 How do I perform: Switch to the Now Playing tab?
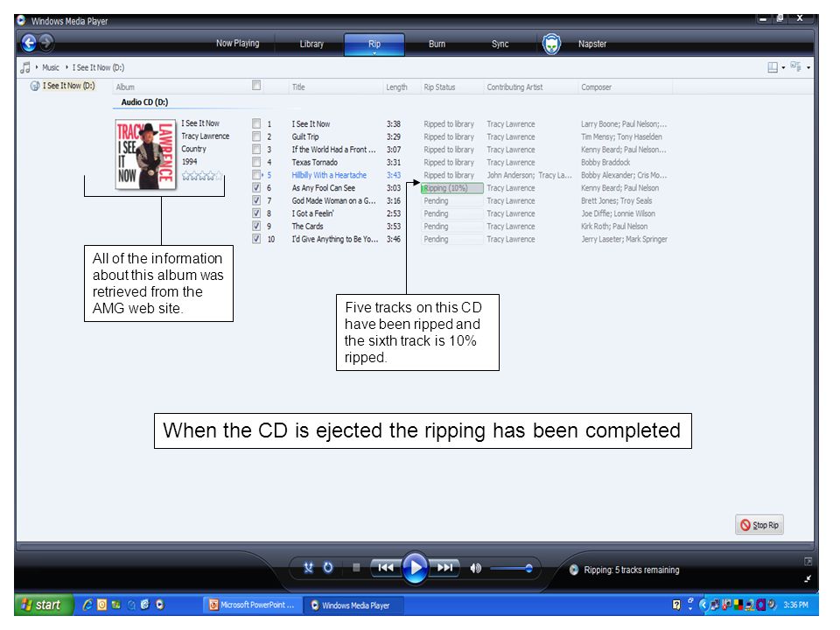[x=238, y=44]
